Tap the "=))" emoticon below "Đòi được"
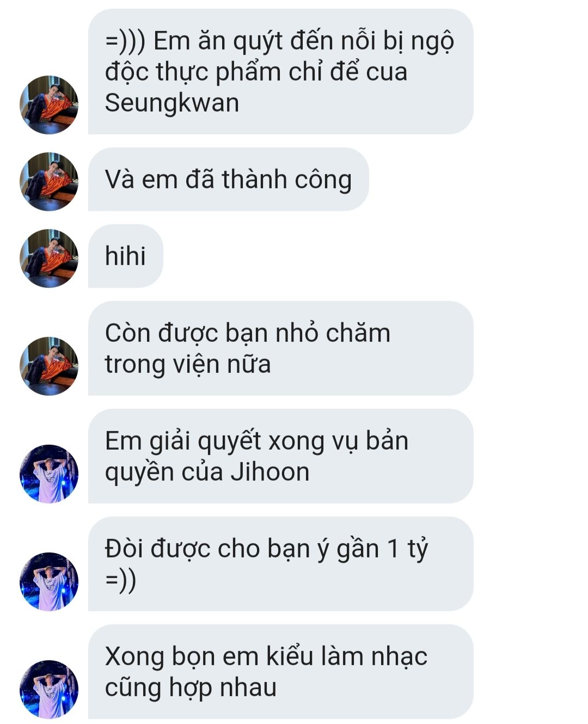 (x=121, y=580)
